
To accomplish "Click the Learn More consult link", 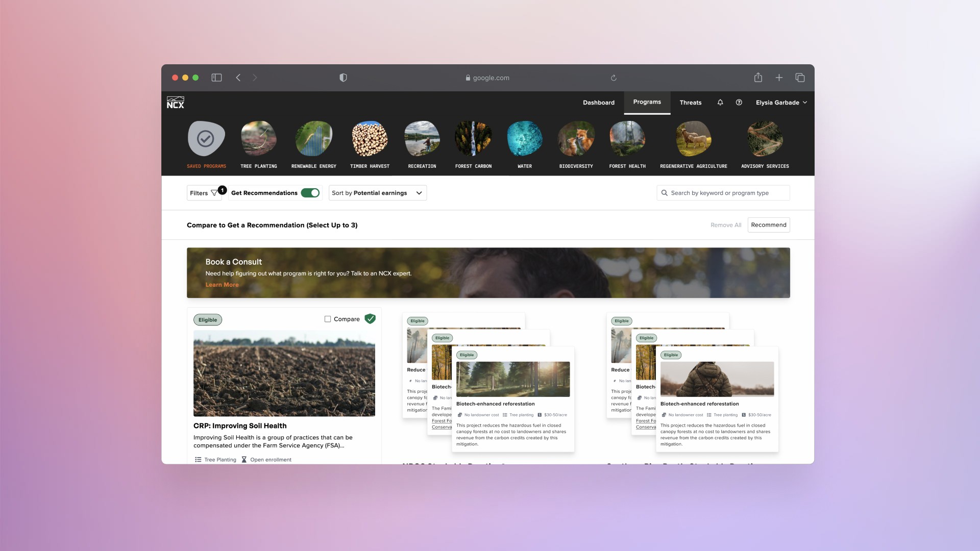I will click(222, 285).
